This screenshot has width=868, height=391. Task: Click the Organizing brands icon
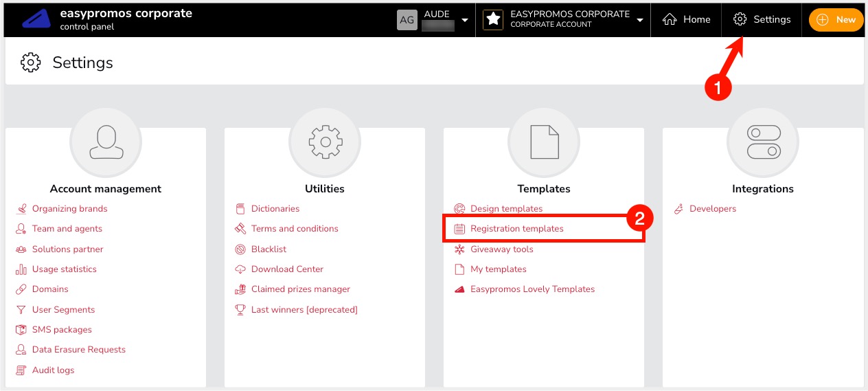click(21, 209)
